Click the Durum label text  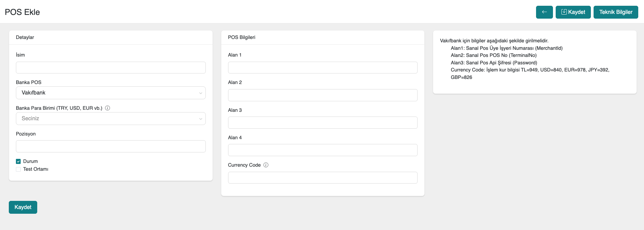coord(30,162)
